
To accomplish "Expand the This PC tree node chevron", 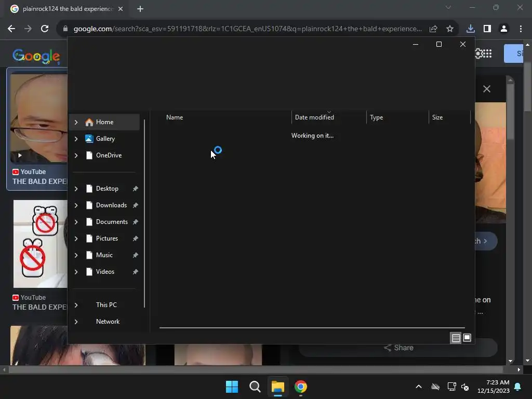I will (76, 305).
